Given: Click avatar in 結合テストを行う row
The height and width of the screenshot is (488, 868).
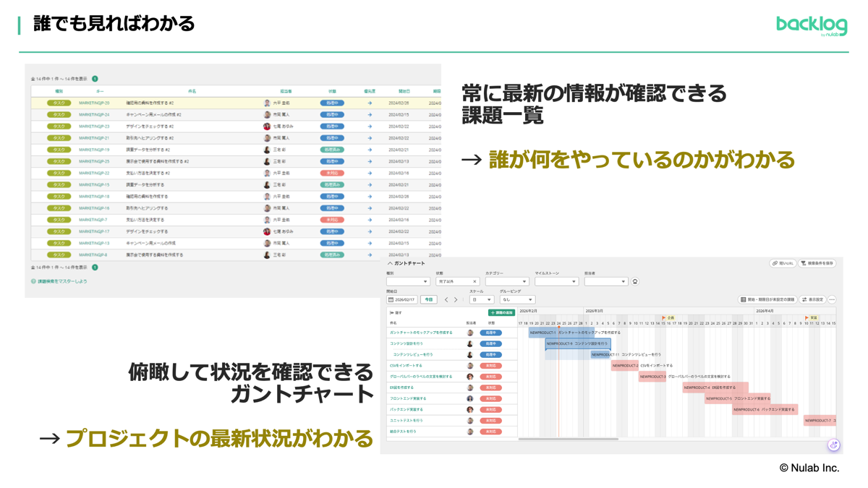Looking at the screenshot, I should (x=470, y=432).
